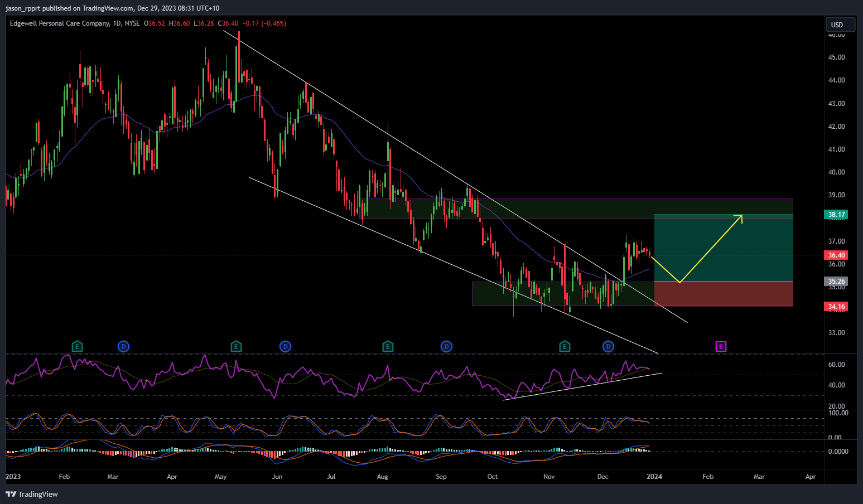Click the earnings E marker near Aug
863x504 pixels.
point(388,347)
